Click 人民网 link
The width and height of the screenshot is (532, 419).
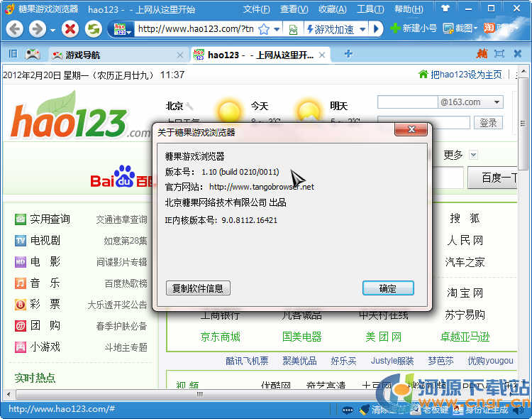pyautogui.click(x=465, y=241)
